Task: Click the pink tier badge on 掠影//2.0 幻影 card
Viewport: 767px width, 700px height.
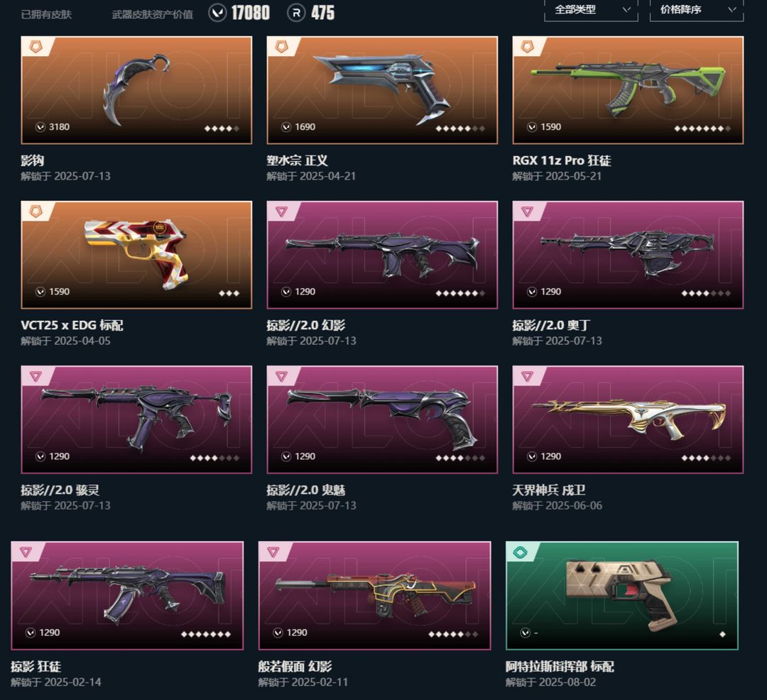Action: pyautogui.click(x=282, y=212)
